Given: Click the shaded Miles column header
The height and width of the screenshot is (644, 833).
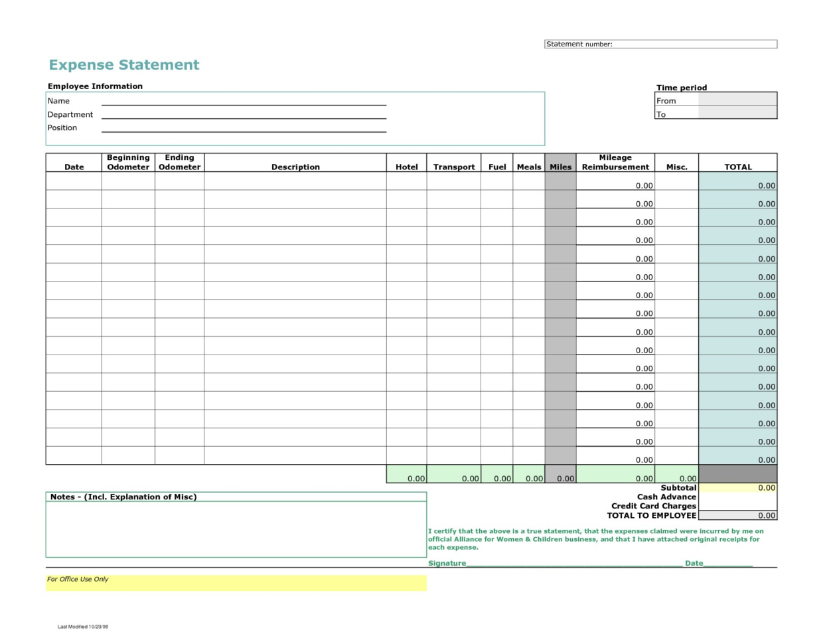Looking at the screenshot, I should pos(560,167).
